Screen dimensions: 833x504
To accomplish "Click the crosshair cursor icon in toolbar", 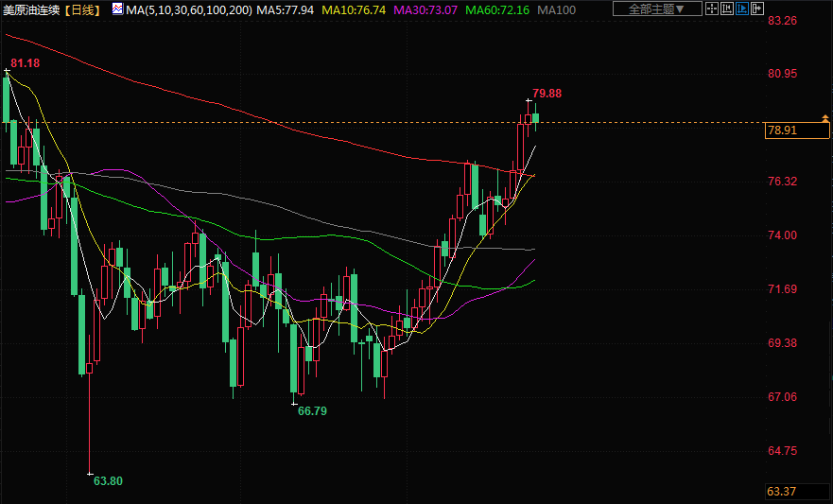I will click(712, 9).
